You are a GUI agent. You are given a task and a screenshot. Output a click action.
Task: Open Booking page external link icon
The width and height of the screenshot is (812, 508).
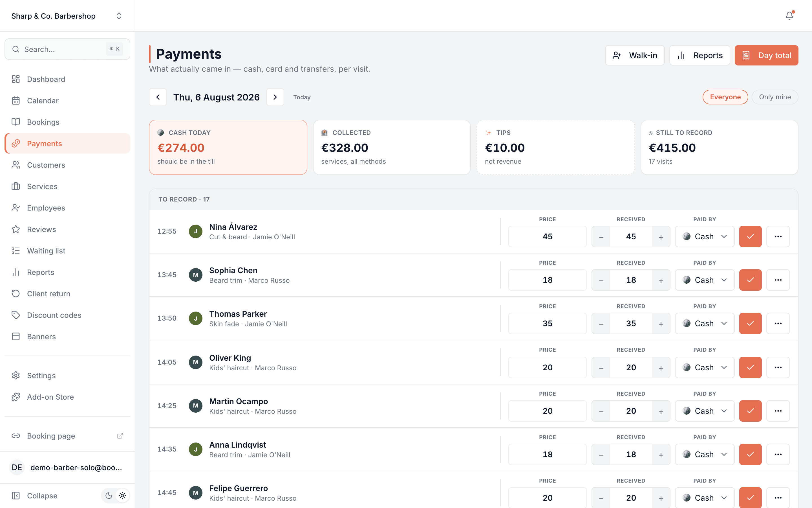tap(120, 436)
